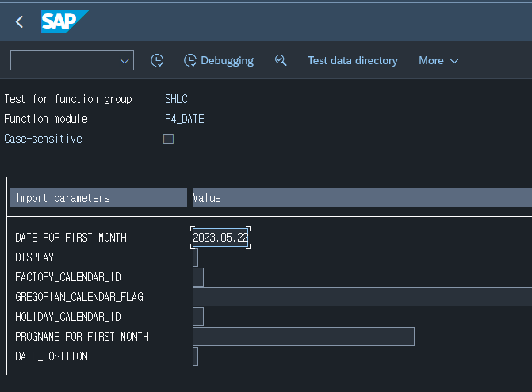This screenshot has height=392, width=532.
Task: Click the GREGORIAN_CALENDAR_FLAG value field
Action: (362, 297)
